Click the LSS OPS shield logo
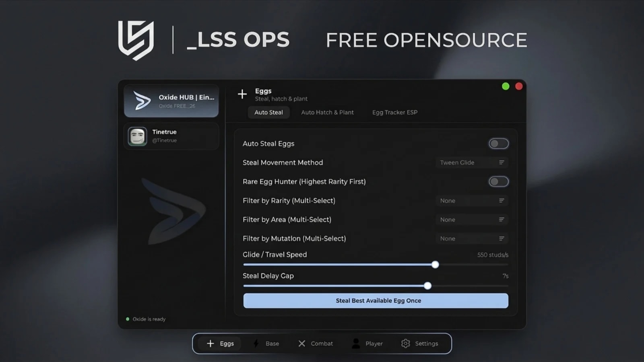The image size is (644, 362). click(136, 40)
